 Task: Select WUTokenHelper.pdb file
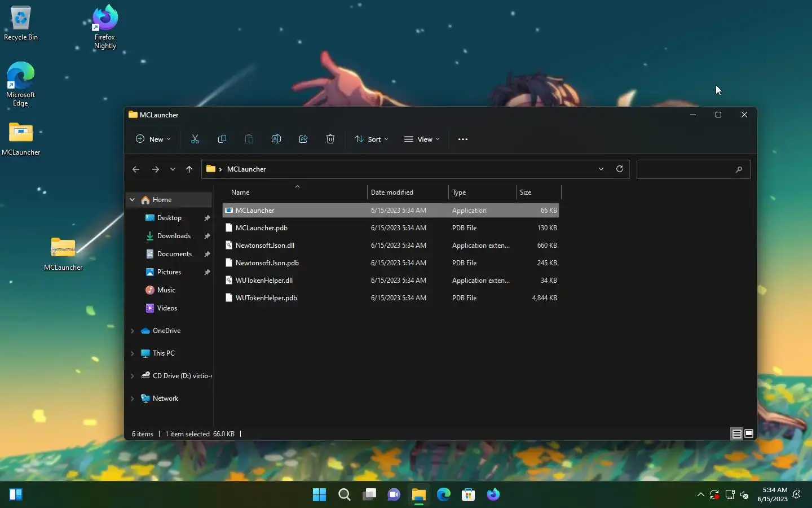(x=391, y=298)
